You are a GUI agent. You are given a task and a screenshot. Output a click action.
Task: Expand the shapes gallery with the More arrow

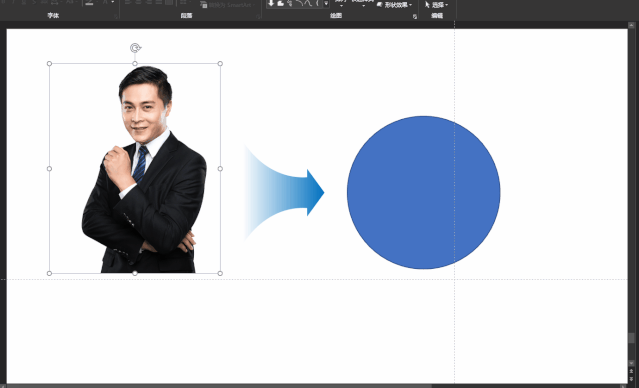pos(326,4)
